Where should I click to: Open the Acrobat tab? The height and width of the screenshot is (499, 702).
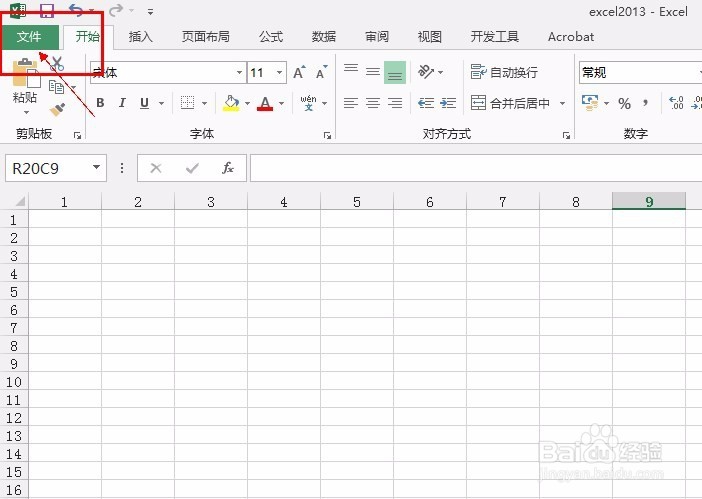tap(571, 37)
